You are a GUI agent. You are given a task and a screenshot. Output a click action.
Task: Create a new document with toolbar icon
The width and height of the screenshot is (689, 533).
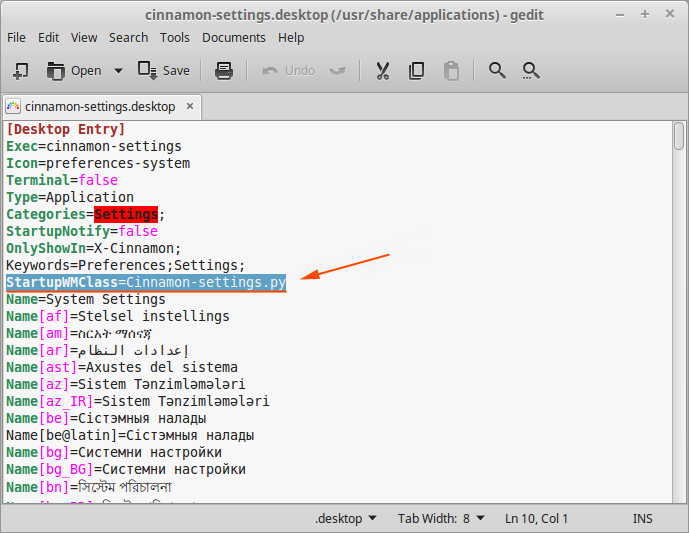(x=21, y=71)
